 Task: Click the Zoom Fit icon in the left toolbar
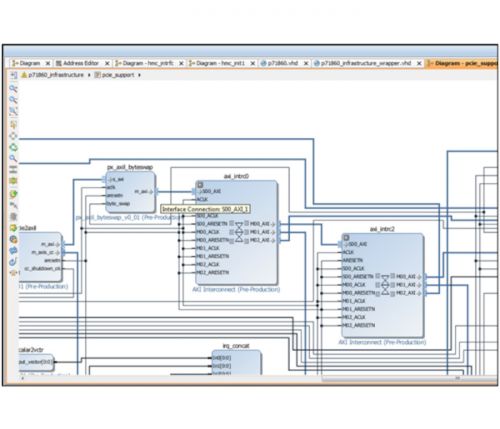click(13, 111)
